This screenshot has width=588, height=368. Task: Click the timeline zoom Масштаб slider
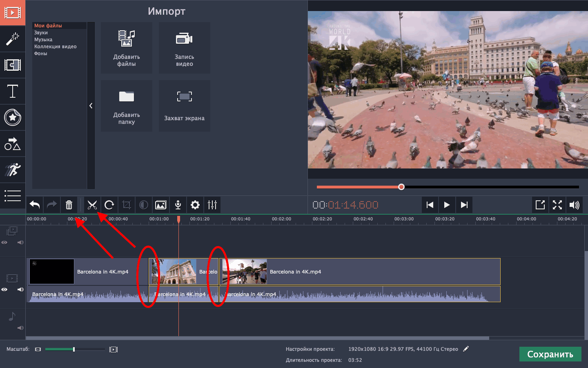point(74,349)
